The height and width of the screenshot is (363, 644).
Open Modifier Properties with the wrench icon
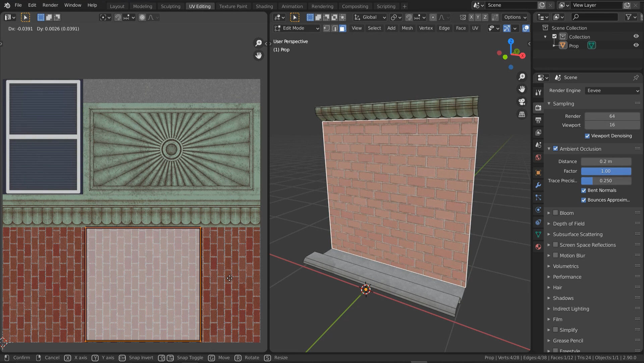tap(538, 185)
